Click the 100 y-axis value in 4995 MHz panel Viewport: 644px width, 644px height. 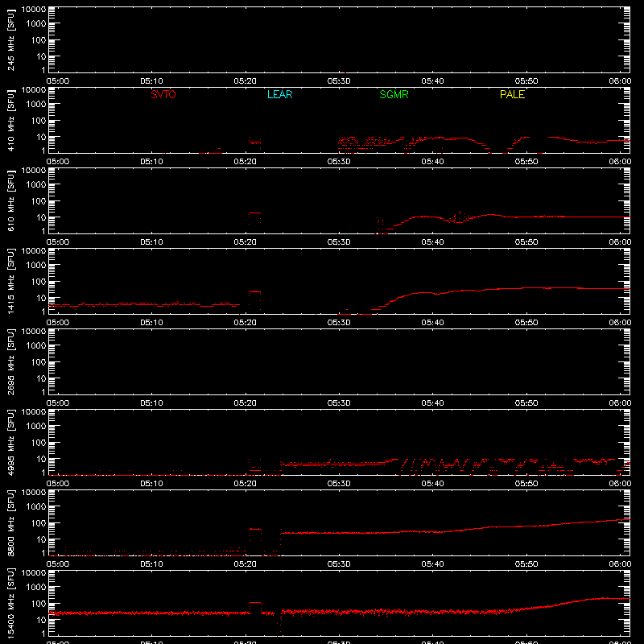[x=39, y=443]
